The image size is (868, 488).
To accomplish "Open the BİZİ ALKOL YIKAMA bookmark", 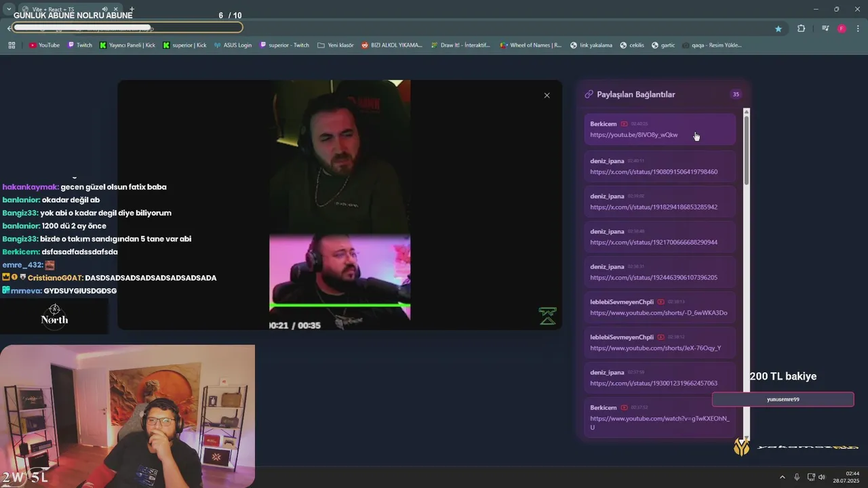I will click(392, 45).
